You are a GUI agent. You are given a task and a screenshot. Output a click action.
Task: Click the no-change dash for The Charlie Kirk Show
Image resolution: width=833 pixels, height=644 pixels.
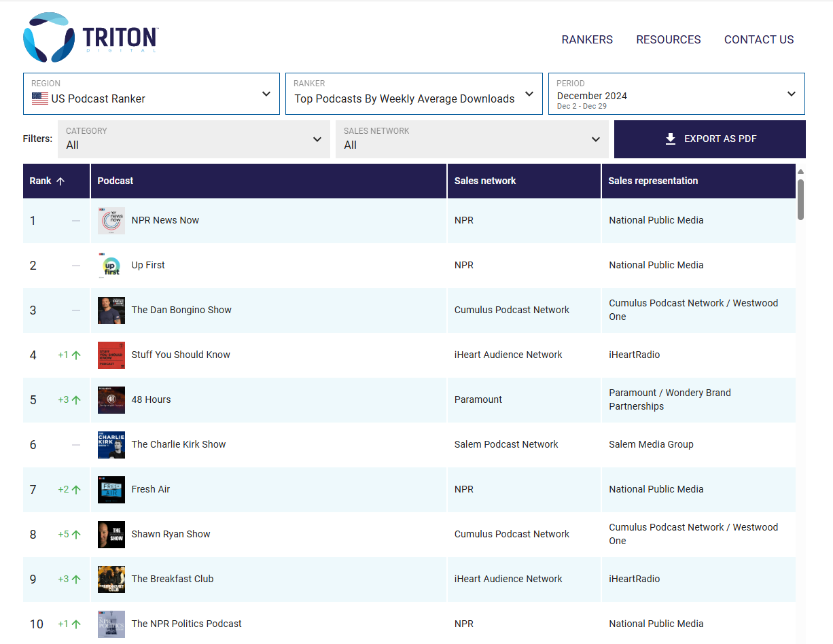[76, 445]
